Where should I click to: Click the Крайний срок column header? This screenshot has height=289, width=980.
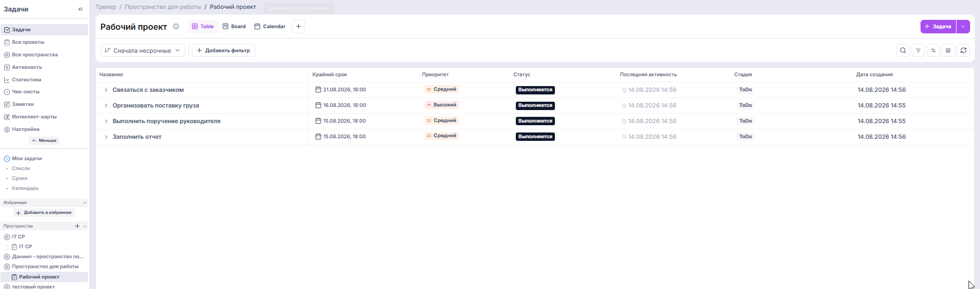click(x=330, y=75)
